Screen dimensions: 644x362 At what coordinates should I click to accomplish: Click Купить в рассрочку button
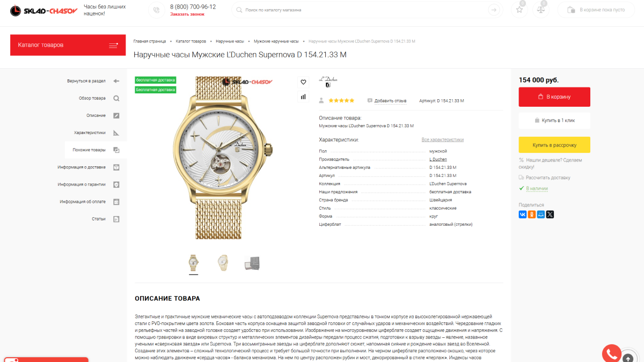(x=554, y=145)
